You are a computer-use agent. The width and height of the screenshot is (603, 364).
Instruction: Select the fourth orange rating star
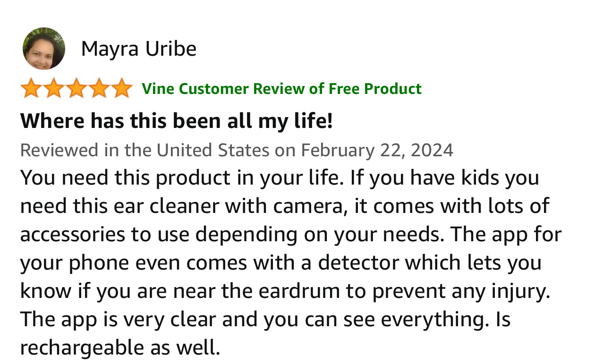[99, 88]
